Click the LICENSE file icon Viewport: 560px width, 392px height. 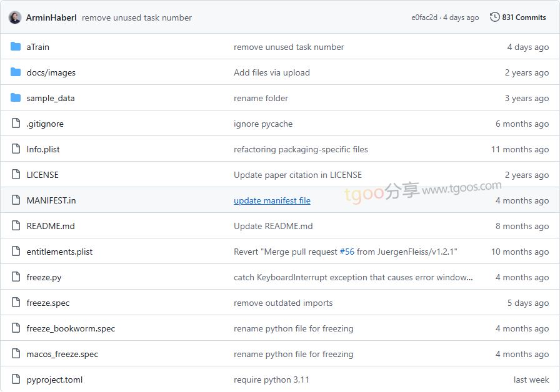pyautogui.click(x=16, y=175)
